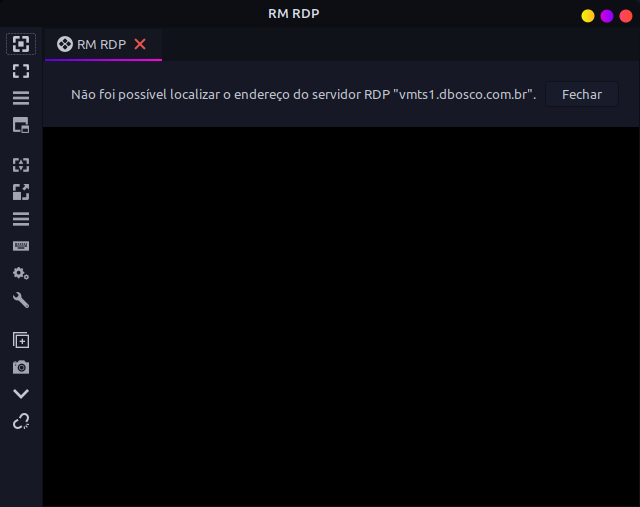This screenshot has height=507, width=640.
Task: Toggle dynamic resolution update icon
Action: pos(21,165)
